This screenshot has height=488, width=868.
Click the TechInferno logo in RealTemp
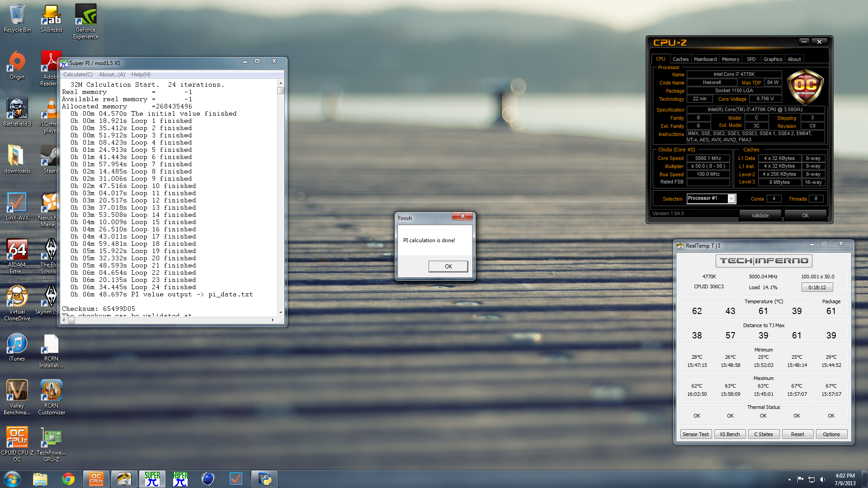(x=764, y=261)
